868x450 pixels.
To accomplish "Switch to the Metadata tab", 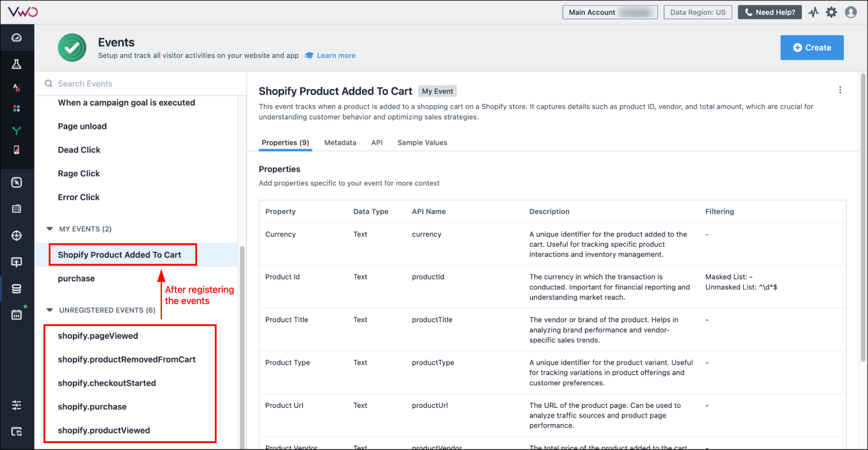I will pyautogui.click(x=340, y=142).
